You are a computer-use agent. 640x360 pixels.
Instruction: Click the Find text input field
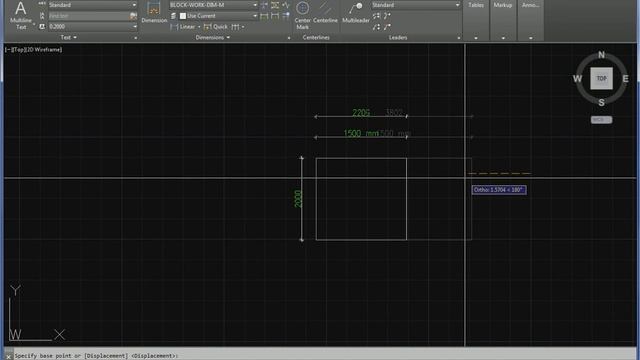click(88, 16)
